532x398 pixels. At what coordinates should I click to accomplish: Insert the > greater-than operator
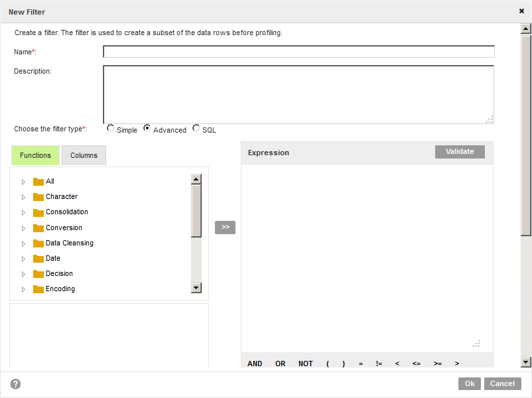tap(457, 364)
